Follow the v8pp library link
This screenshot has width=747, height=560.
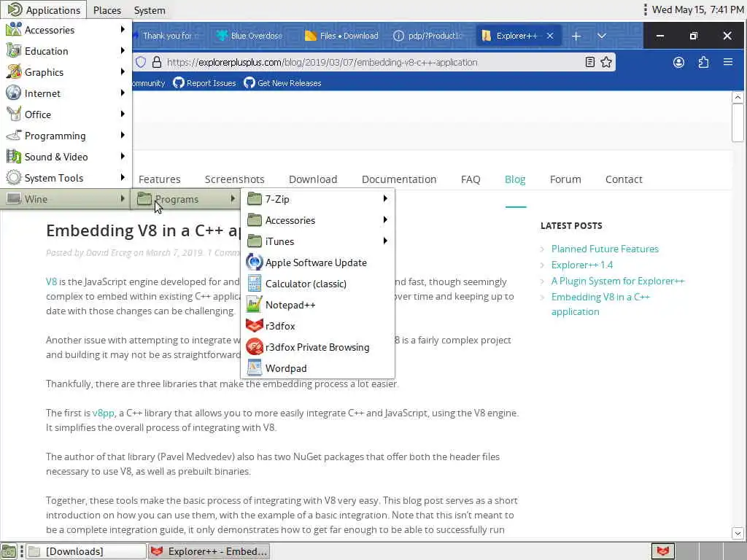104,413
